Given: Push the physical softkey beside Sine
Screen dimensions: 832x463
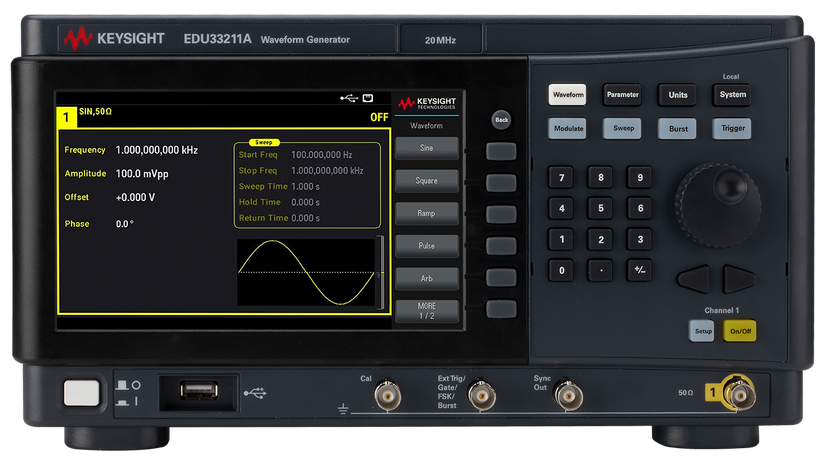Looking at the screenshot, I should [x=501, y=152].
